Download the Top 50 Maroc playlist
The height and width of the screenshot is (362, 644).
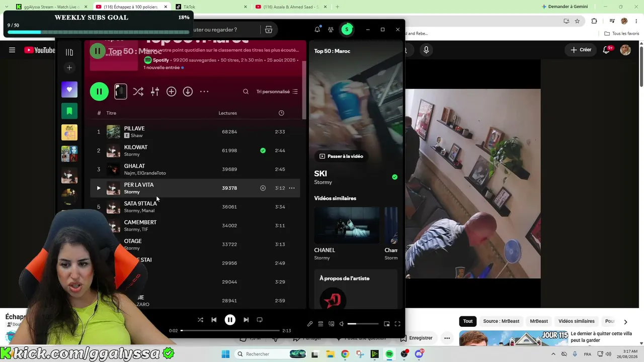(188, 92)
